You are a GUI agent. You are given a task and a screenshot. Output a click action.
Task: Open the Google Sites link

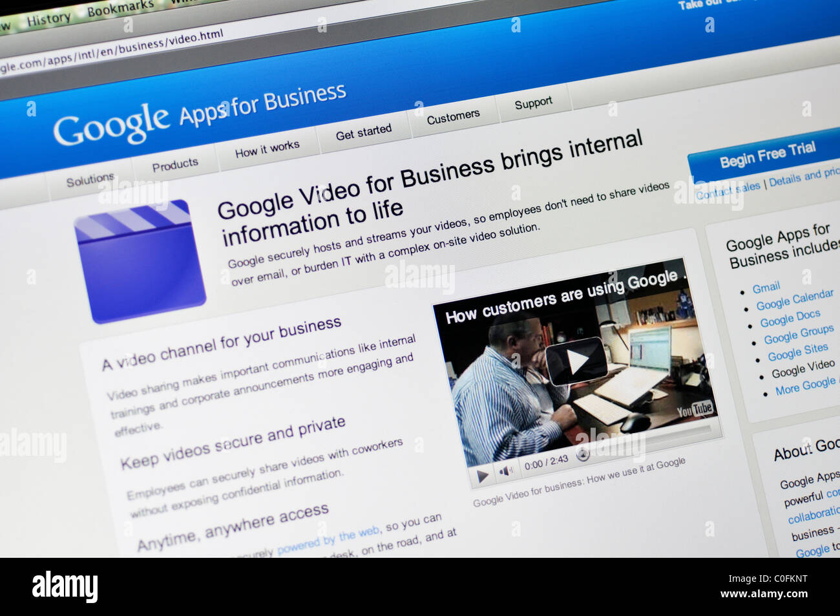point(798,352)
